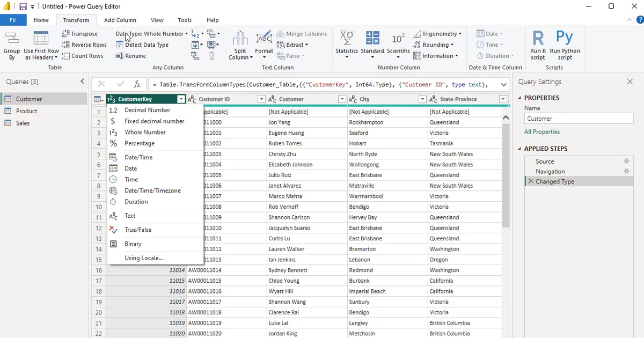The image size is (644, 338).
Task: Switch to the View tab
Action: 157,20
